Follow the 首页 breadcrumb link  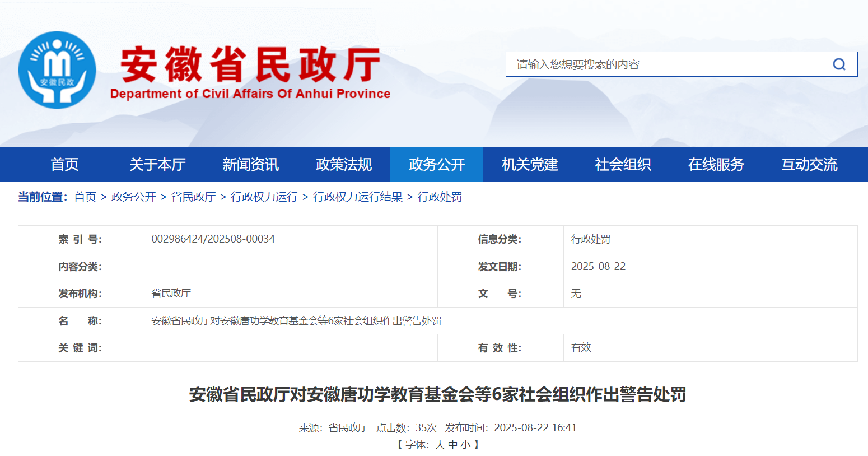85,197
